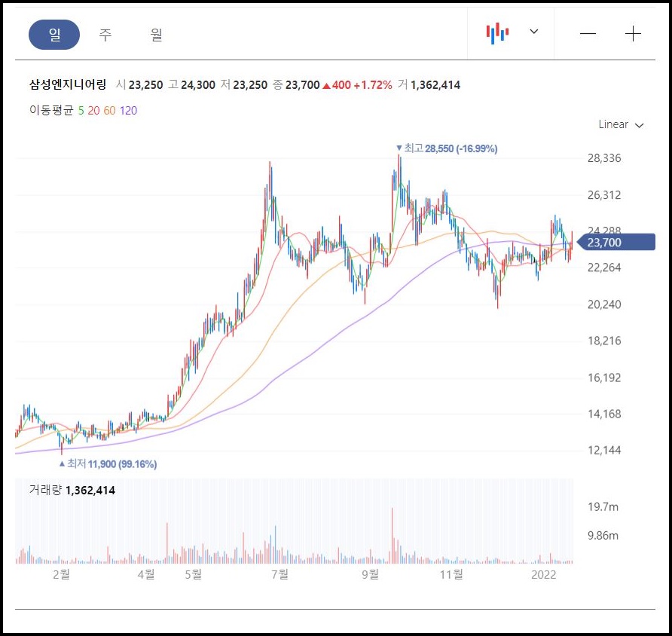Toggle the 5-day moving average
Viewport: 672px width, 636px height.
81,111
